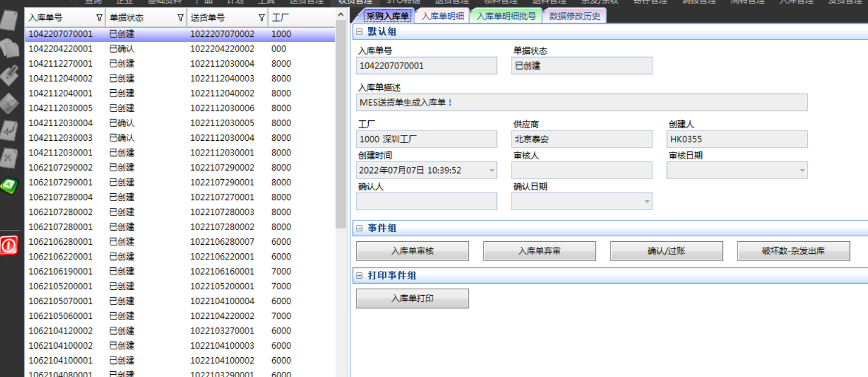Collapse the 事件组 section
868x377 pixels.
tap(359, 228)
